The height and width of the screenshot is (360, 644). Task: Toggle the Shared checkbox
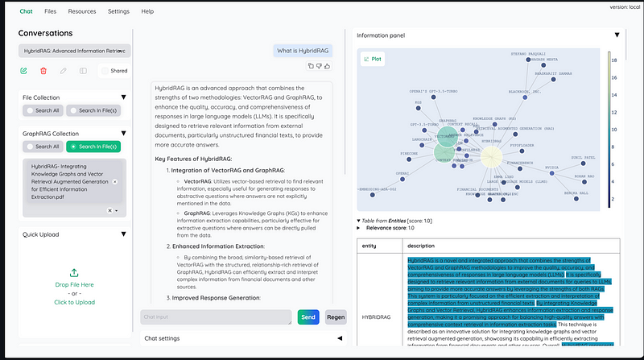105,71
